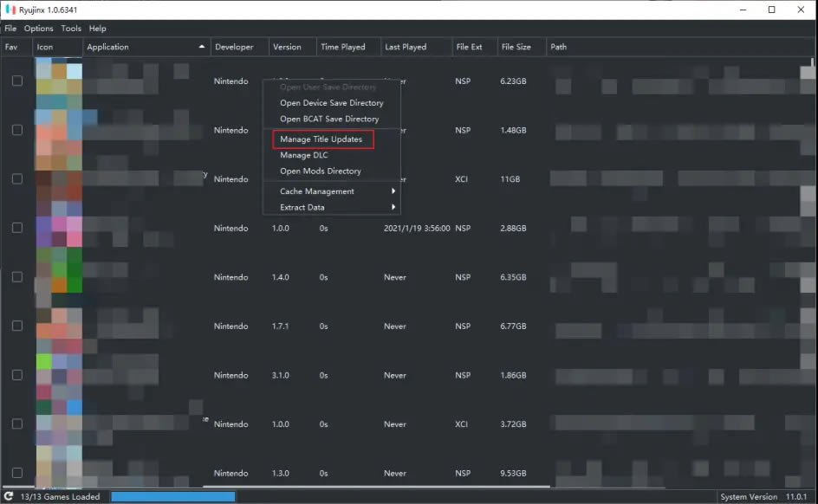
Task: Open Mods Directory from the context menu
Action: coord(320,171)
